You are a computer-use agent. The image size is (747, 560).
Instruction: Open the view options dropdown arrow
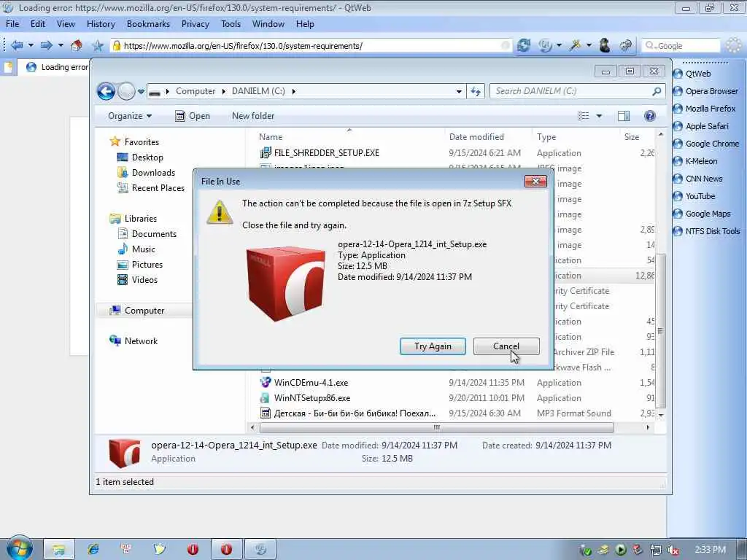click(x=599, y=116)
